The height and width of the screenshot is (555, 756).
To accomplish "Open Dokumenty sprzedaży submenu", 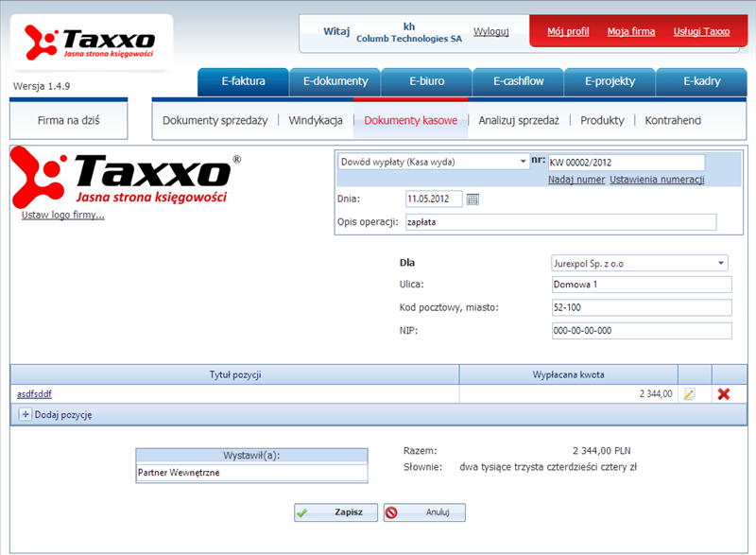I will [x=215, y=120].
